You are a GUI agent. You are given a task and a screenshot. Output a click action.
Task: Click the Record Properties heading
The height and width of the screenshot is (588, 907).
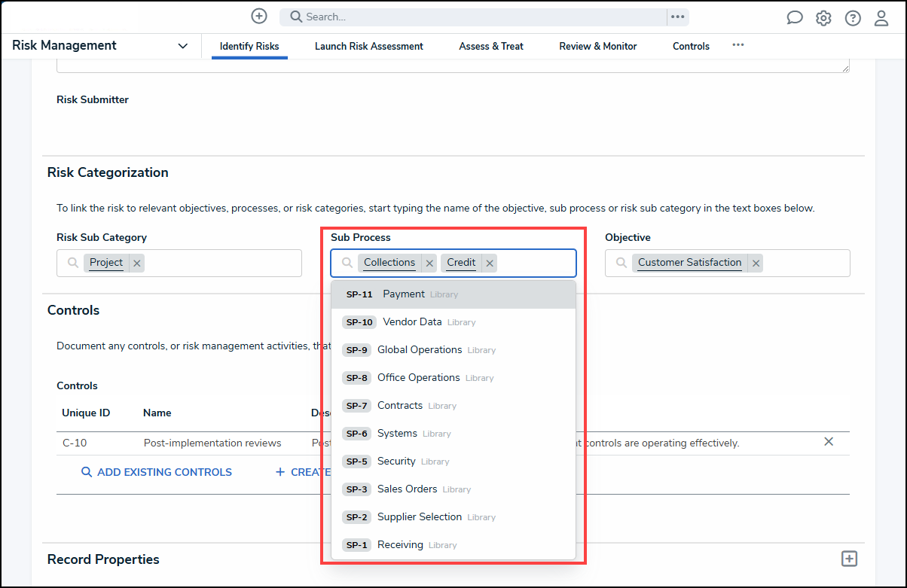(x=103, y=559)
